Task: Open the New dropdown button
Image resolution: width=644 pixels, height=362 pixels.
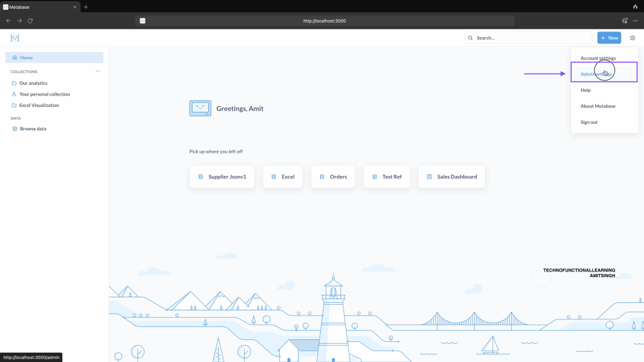Action: click(x=609, y=38)
